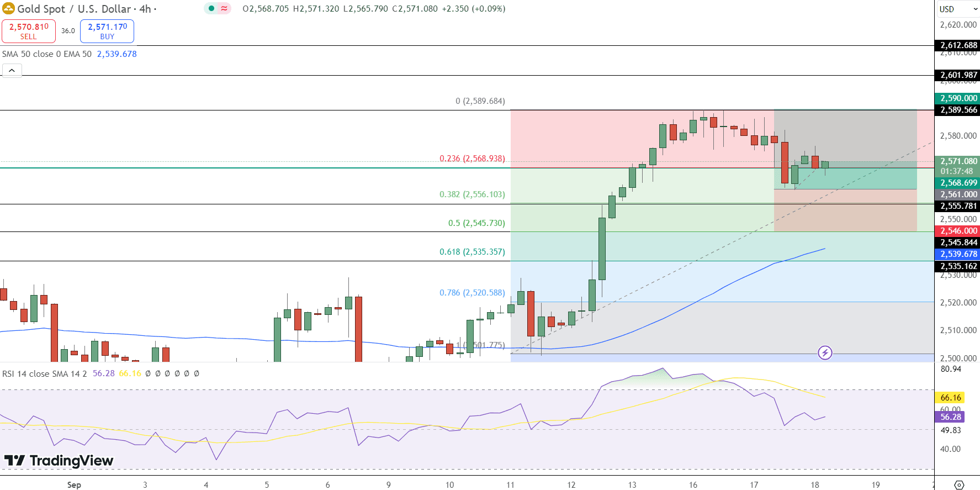Viewport: 980px width, 490px height.
Task: Click the 2,612.688 price label
Action: tap(957, 45)
